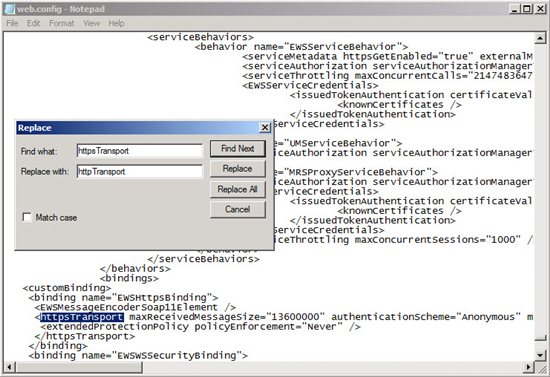Click the serviceMetadata httpsGetEnabled line
The width and height of the screenshot is (550, 377).
click(388, 56)
